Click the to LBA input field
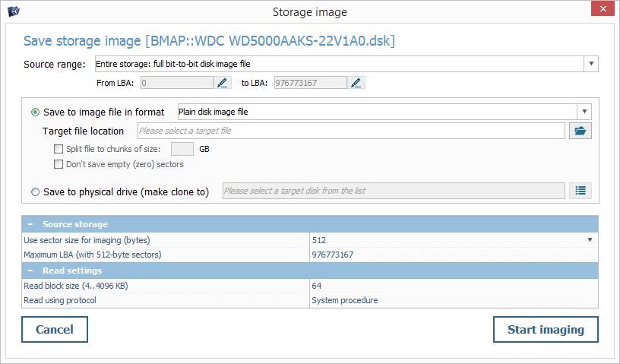 click(311, 83)
